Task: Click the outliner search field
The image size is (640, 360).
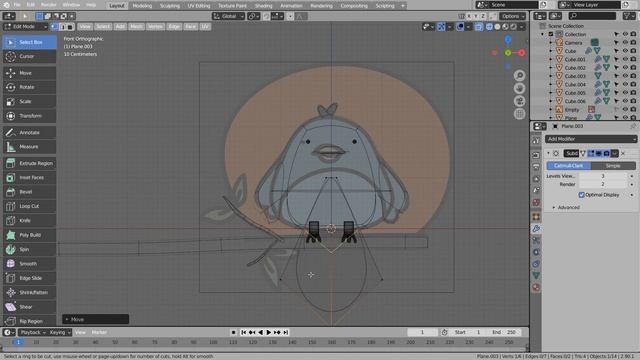Action: point(592,16)
